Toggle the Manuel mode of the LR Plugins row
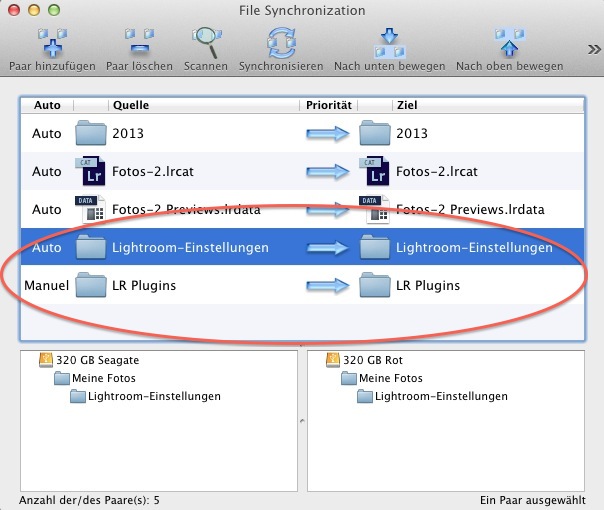604x510 pixels. (x=47, y=285)
